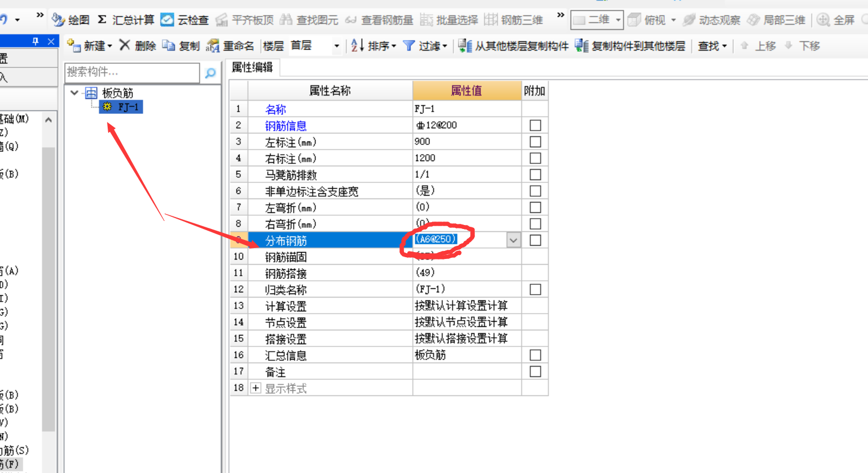Rename component with 重命名
868x473 pixels.
point(230,45)
